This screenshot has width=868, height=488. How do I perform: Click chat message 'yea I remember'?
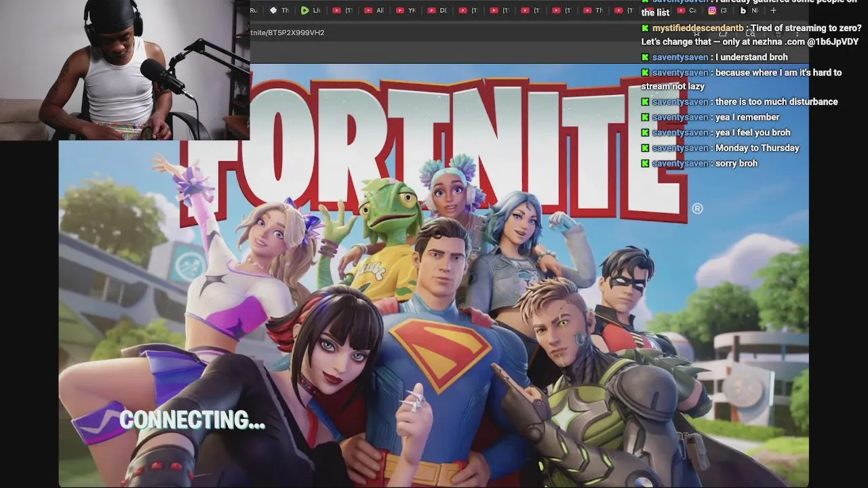(747, 117)
